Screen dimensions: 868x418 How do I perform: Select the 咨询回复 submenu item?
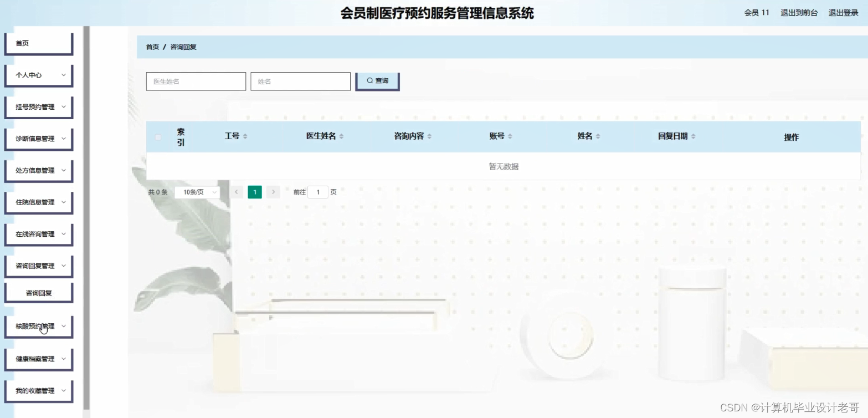(x=39, y=293)
